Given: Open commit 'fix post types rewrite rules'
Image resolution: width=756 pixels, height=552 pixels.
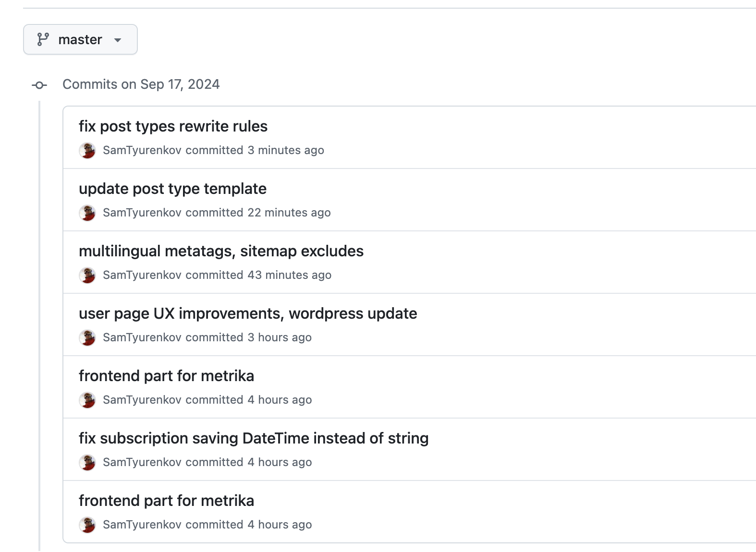Looking at the screenshot, I should (x=173, y=126).
